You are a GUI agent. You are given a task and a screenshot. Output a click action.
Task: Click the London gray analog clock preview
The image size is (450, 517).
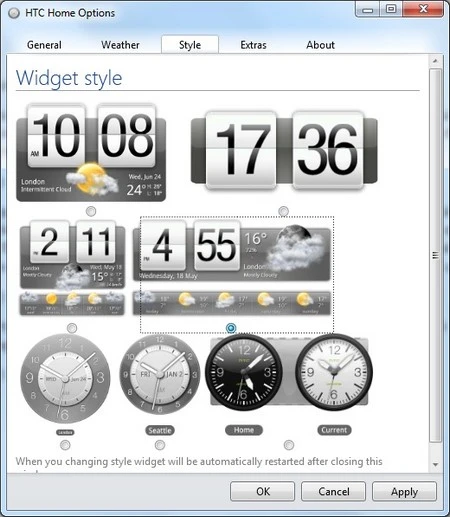point(65,379)
